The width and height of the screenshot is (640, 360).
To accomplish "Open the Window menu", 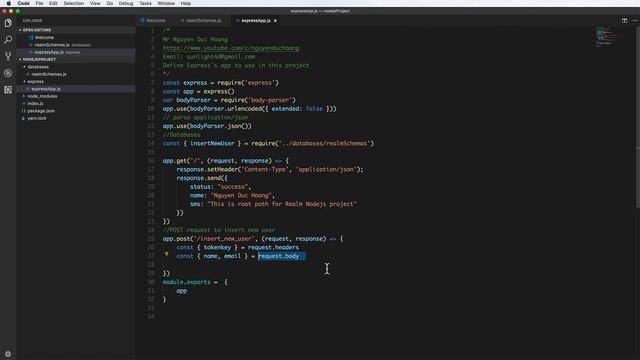I will click(166, 3).
